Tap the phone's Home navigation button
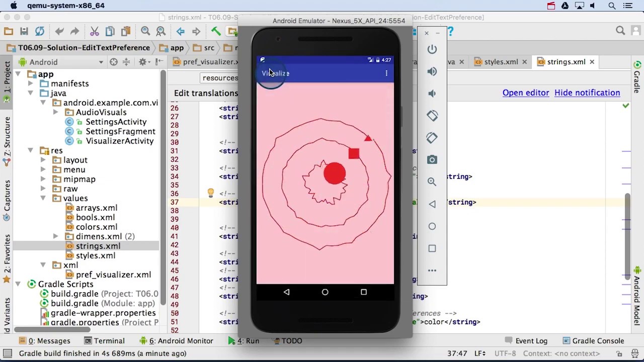 click(325, 292)
